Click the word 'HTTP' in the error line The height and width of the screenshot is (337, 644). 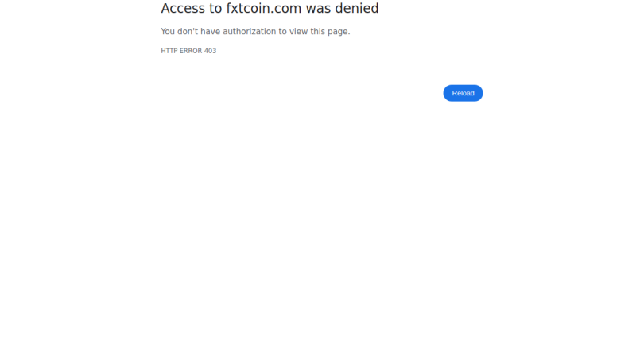tap(169, 51)
